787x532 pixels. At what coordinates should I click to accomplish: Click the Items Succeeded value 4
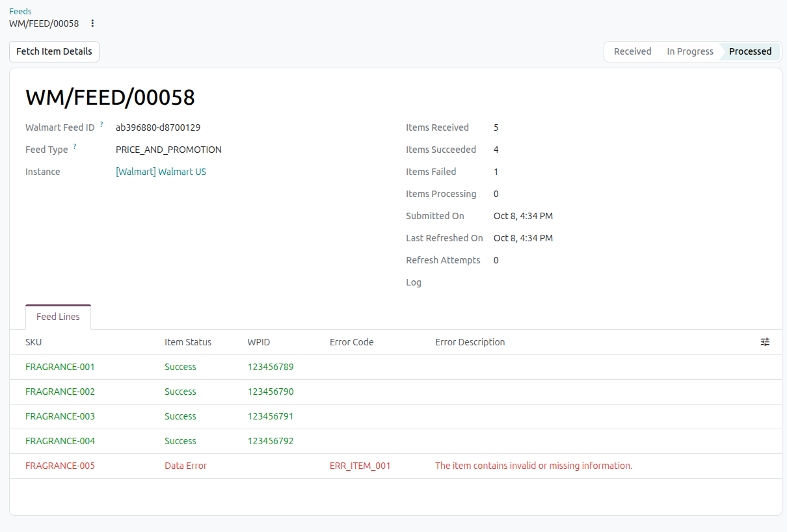point(496,150)
